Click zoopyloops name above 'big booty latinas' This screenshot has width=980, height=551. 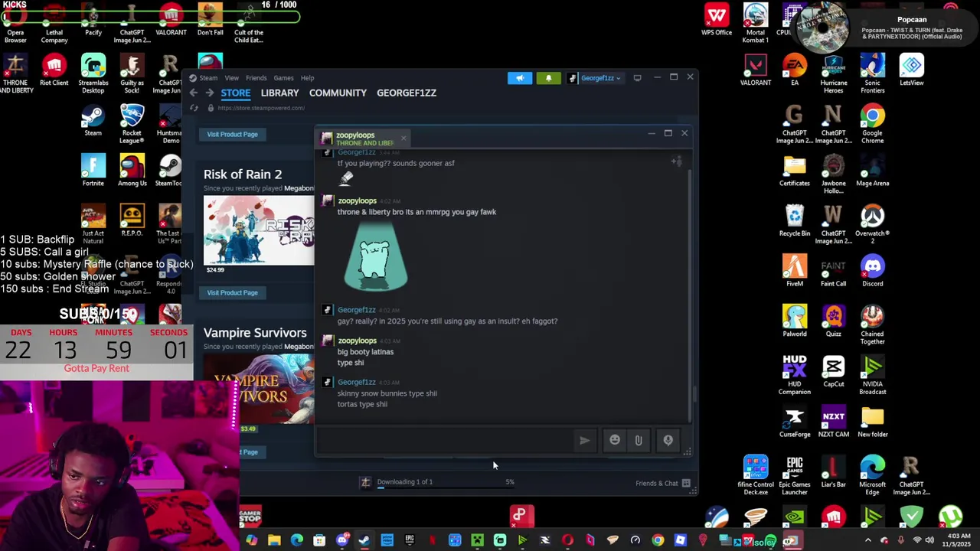pyautogui.click(x=357, y=341)
